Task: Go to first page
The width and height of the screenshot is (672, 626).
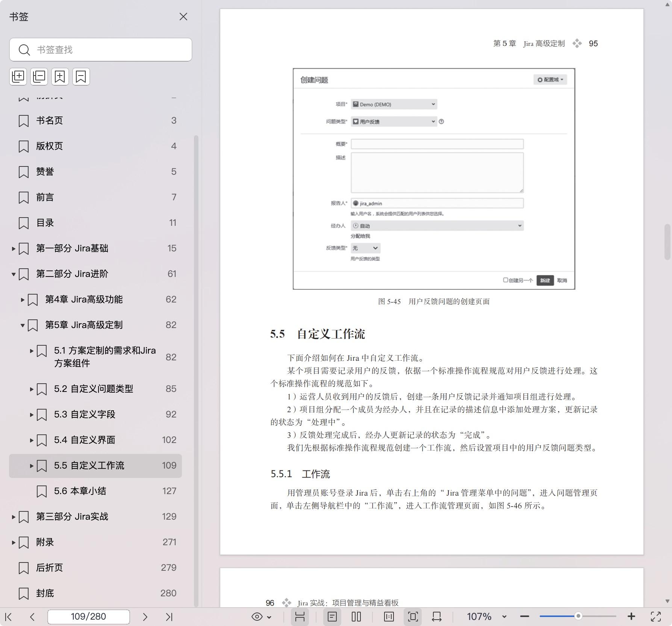Action: click(x=9, y=617)
